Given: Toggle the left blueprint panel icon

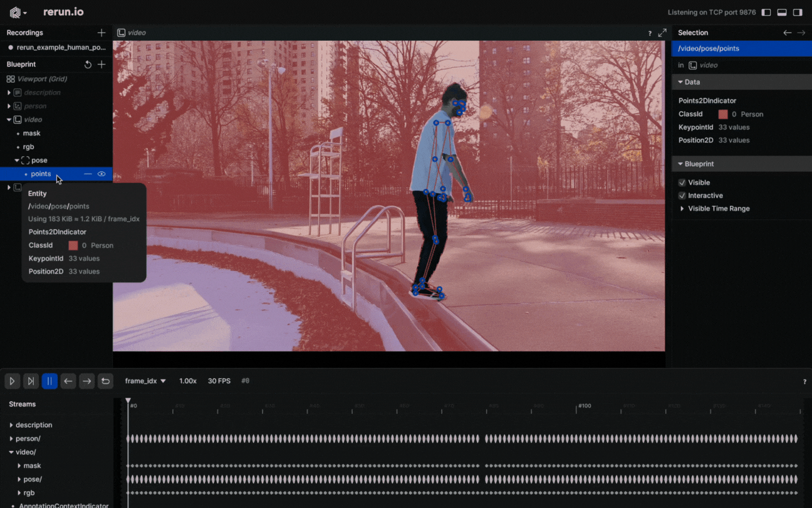Looking at the screenshot, I should (x=766, y=13).
